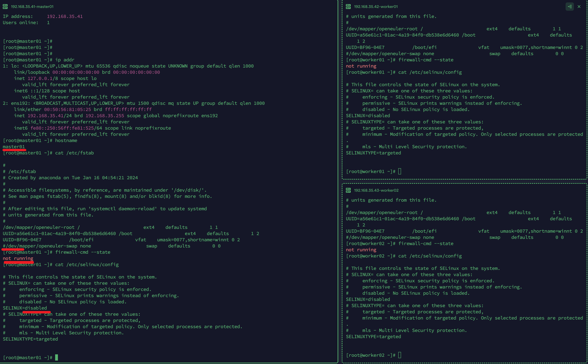588x364 pixels.
Task: Select the 192.168.35.41-master01 pane title
Action: tap(32, 7)
